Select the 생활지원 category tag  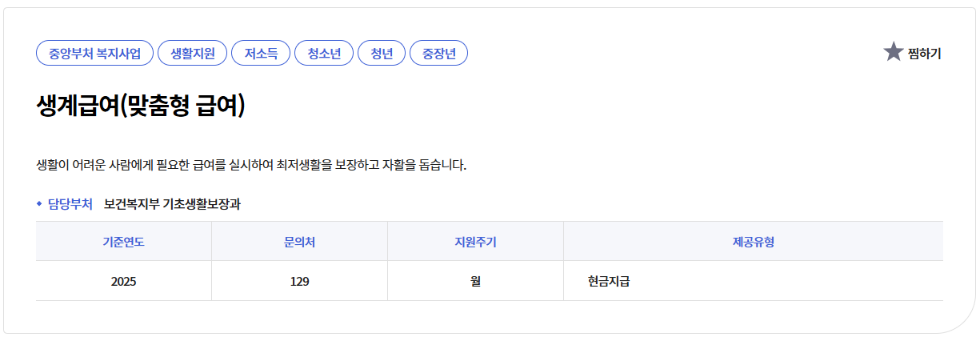click(192, 54)
